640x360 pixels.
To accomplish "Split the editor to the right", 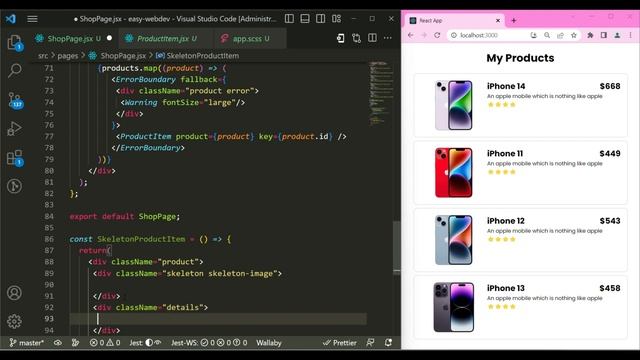I will (x=372, y=38).
